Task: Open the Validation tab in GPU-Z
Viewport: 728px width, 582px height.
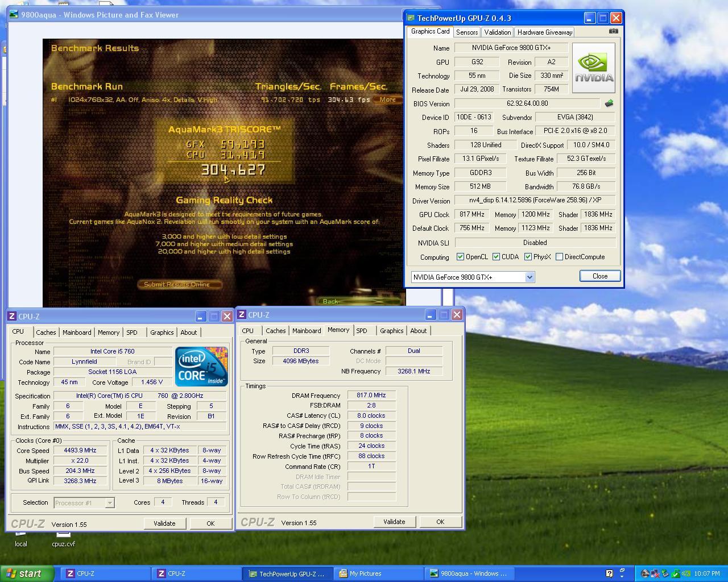Action: (x=498, y=32)
